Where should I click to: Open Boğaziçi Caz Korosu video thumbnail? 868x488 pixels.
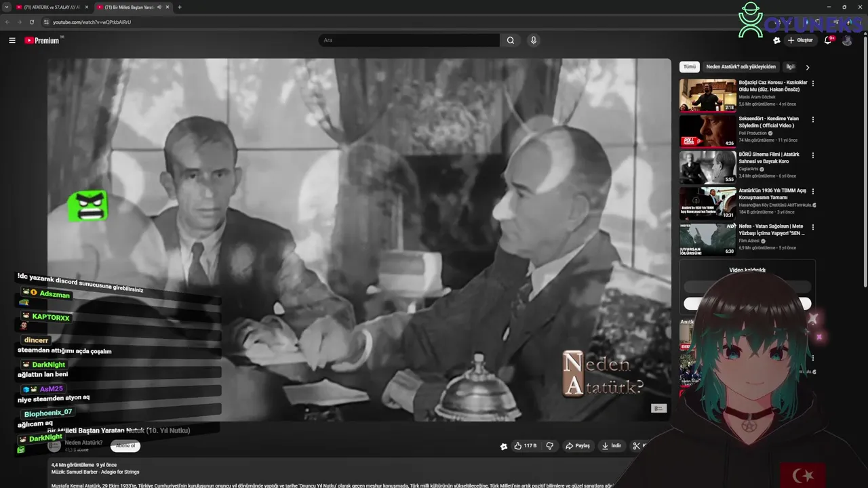coord(708,95)
